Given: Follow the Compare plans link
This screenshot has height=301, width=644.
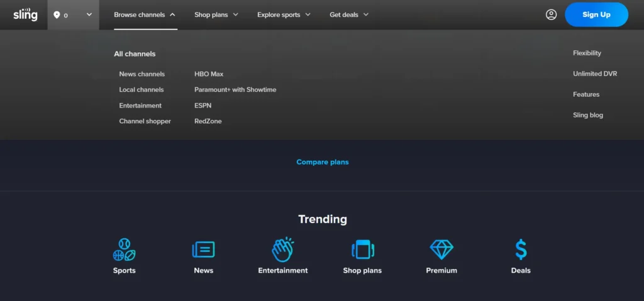Looking at the screenshot, I should 322,162.
